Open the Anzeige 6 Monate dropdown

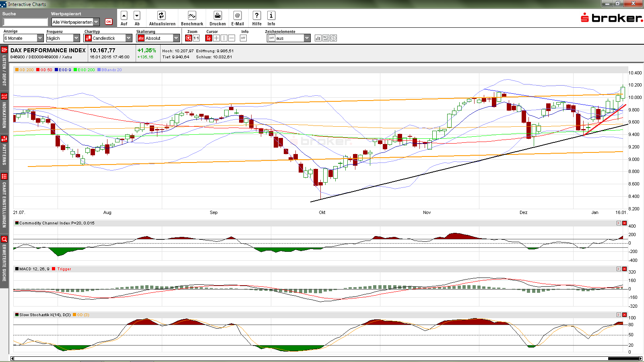(23, 38)
